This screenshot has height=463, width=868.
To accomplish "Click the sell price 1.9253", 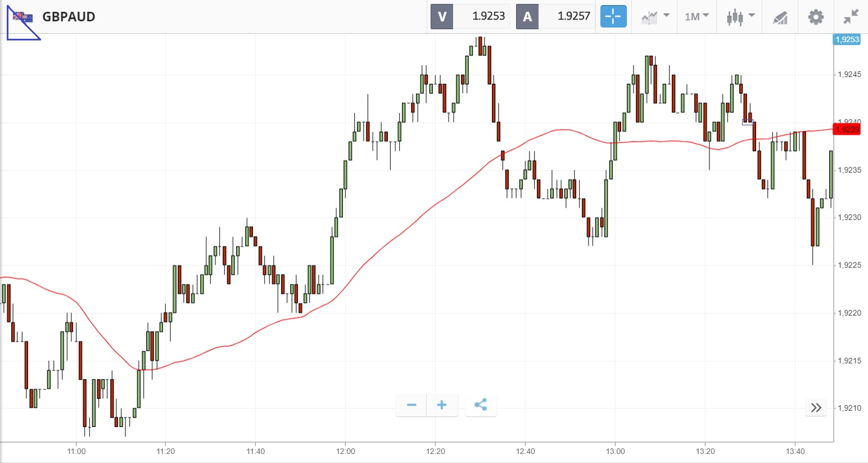I will (488, 16).
